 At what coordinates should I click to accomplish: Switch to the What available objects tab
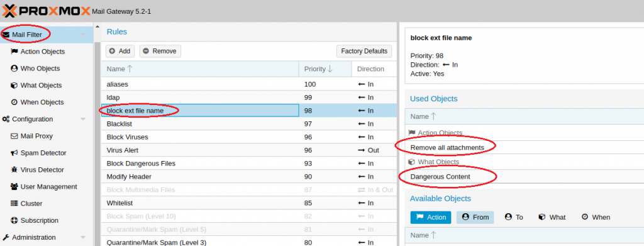click(552, 217)
